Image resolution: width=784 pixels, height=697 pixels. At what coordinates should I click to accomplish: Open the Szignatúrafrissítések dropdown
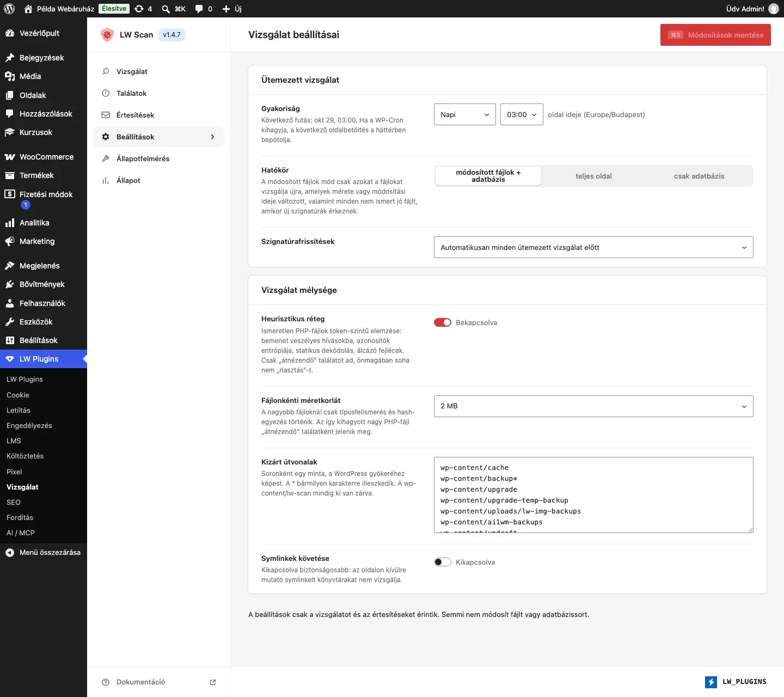point(593,247)
